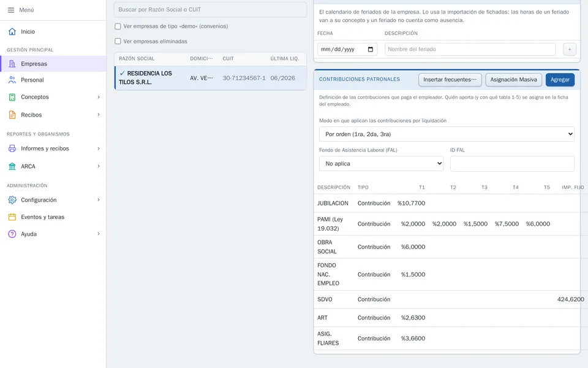This screenshot has width=588, height=368.
Task: Go to Inicio in the sidebar
Action: point(53,31)
